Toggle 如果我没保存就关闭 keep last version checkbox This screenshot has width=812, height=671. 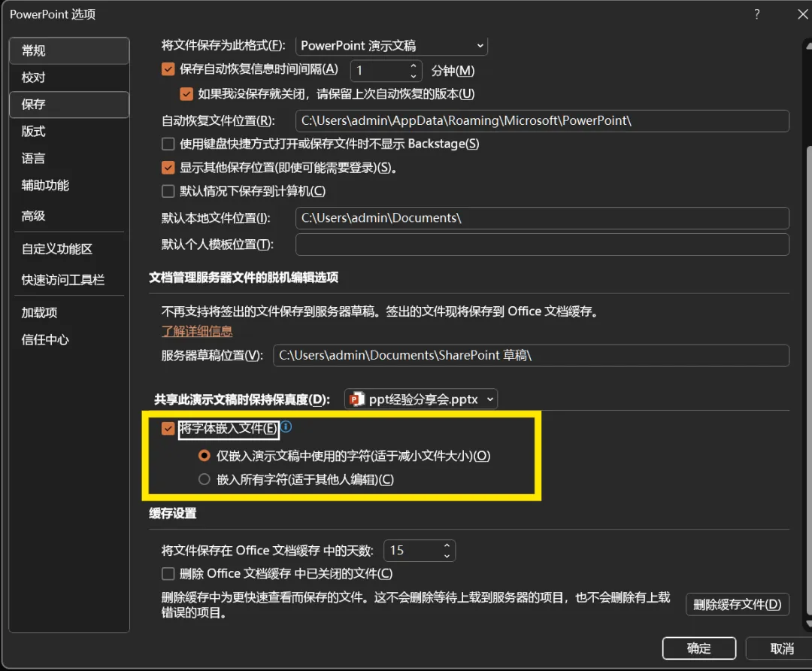click(186, 94)
